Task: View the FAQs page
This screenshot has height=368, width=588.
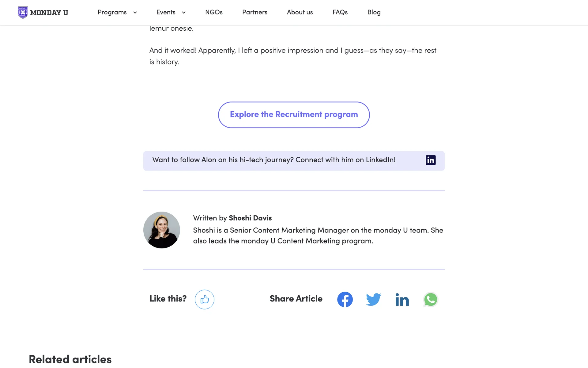Action: click(x=340, y=12)
